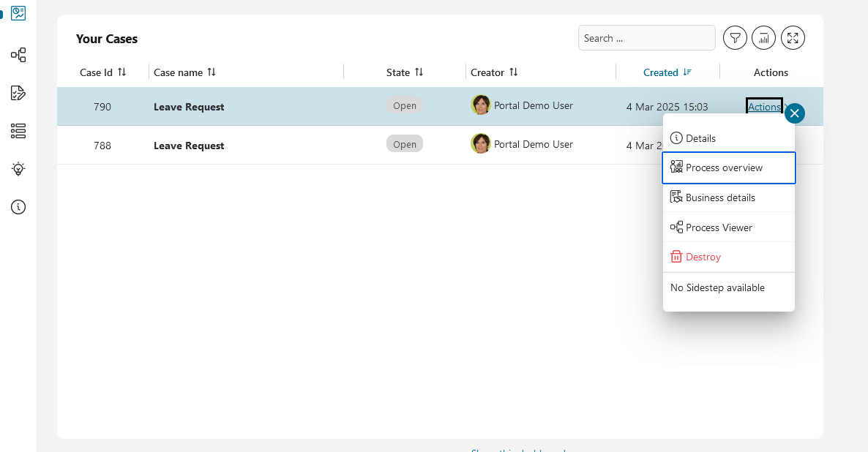
Task: Click the Your Cases widget title
Action: pos(107,39)
